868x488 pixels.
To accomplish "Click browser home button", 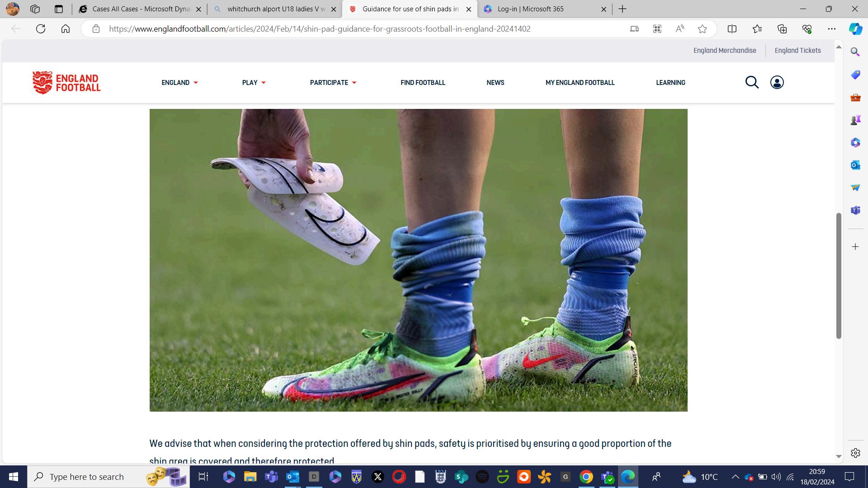I will [x=66, y=29].
